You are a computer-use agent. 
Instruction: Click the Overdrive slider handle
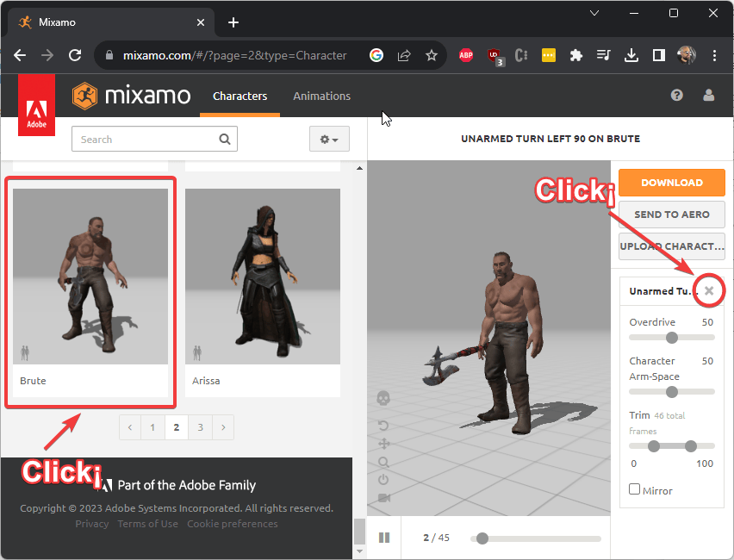click(672, 338)
